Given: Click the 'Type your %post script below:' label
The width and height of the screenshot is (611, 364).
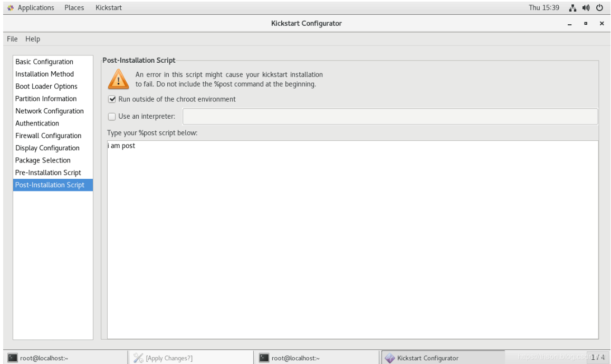Looking at the screenshot, I should (x=152, y=133).
